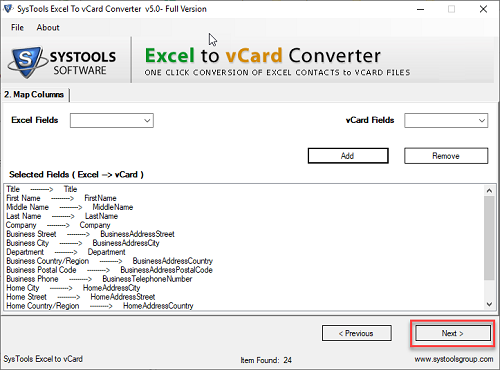Click the title bar app icon
Screen dimensions: 500x370
coord(8,9)
